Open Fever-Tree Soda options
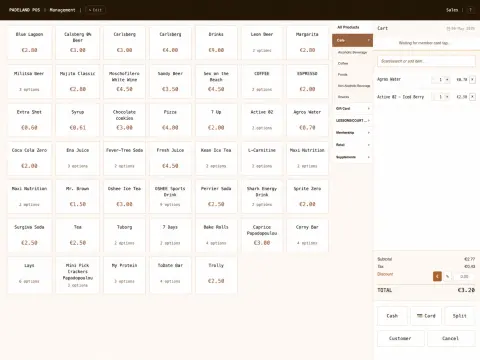 pyautogui.click(x=124, y=158)
